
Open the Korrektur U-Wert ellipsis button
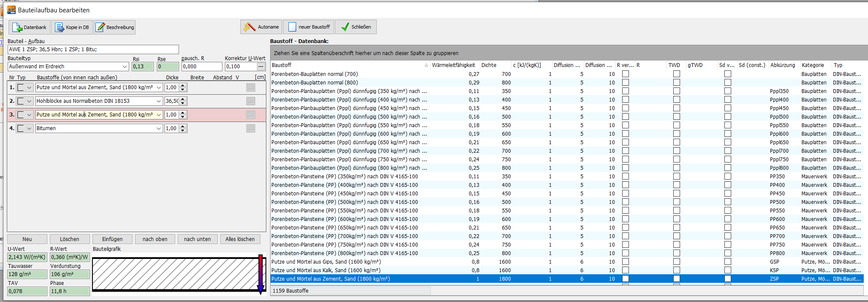click(x=260, y=67)
